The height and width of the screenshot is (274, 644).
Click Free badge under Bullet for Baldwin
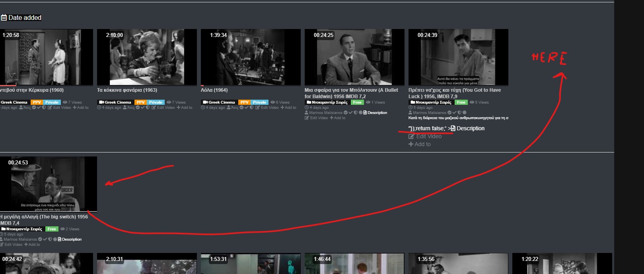357,102
